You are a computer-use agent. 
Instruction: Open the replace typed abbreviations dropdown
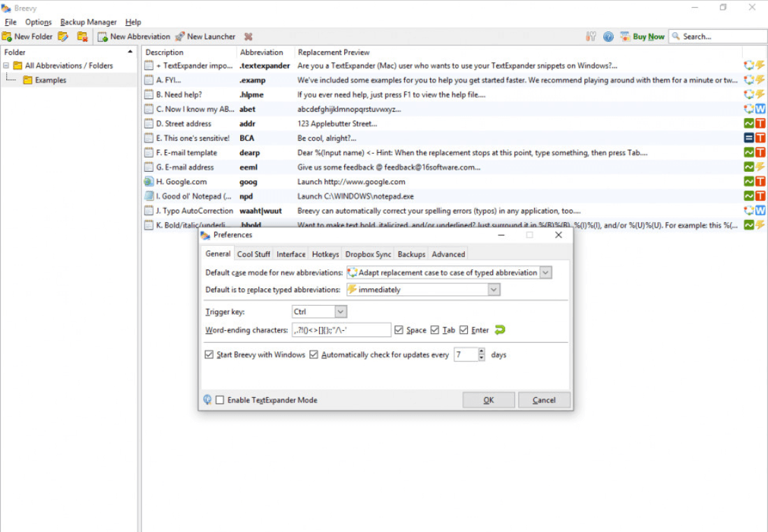(494, 290)
